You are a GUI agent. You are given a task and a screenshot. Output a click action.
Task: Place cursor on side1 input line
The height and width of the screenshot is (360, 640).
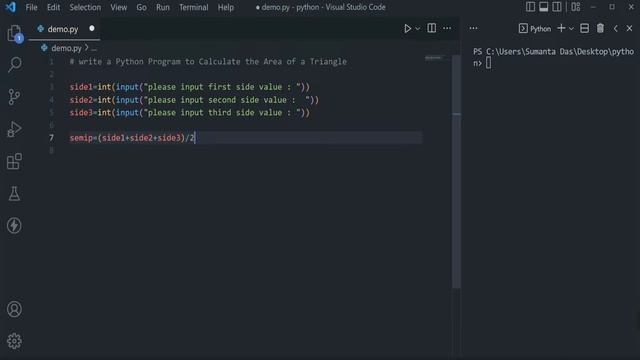[x=190, y=87]
